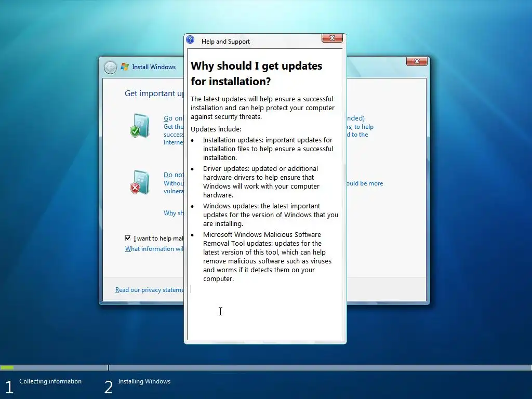Screen dimensions: 532x399
Task: Open the 'What information will' link
Action: pos(154,249)
